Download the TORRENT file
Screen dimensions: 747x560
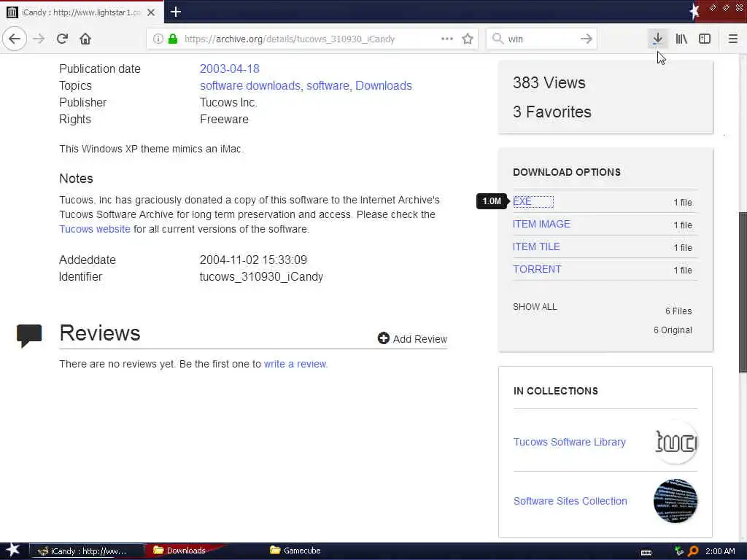(x=537, y=269)
